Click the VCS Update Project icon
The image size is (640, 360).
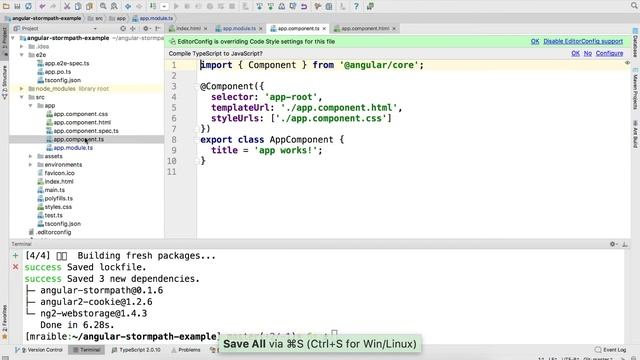tap(260, 7)
